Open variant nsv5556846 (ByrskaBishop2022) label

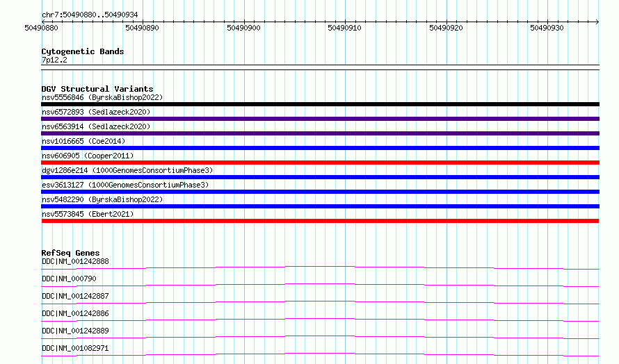(102, 97)
